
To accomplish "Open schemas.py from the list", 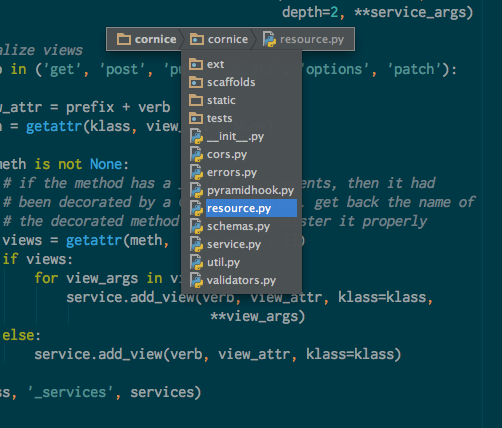I will (241, 226).
